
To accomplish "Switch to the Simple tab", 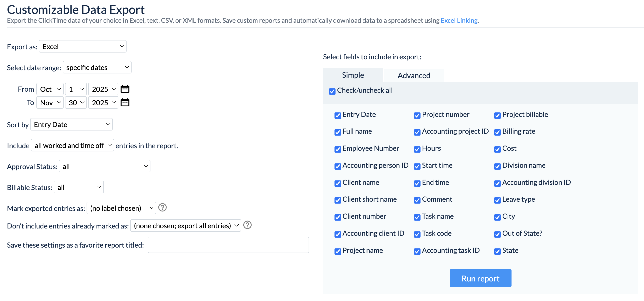I will click(353, 75).
